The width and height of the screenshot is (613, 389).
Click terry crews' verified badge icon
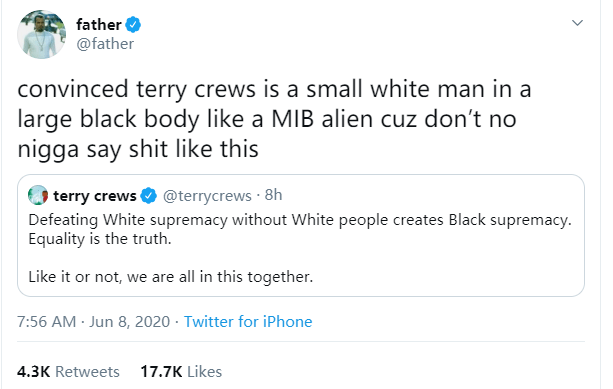[x=149, y=195]
